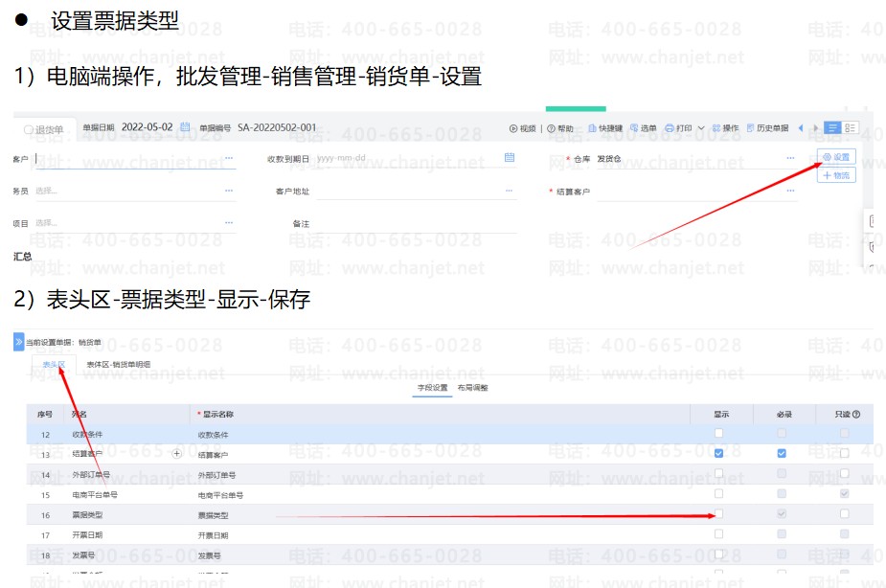Toggle 只读 checkbox for 结算客户
The width and height of the screenshot is (886, 588).
[844, 453]
